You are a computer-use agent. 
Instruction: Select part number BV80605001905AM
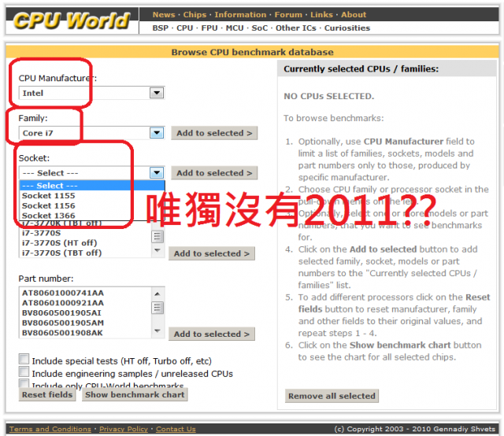click(85, 323)
